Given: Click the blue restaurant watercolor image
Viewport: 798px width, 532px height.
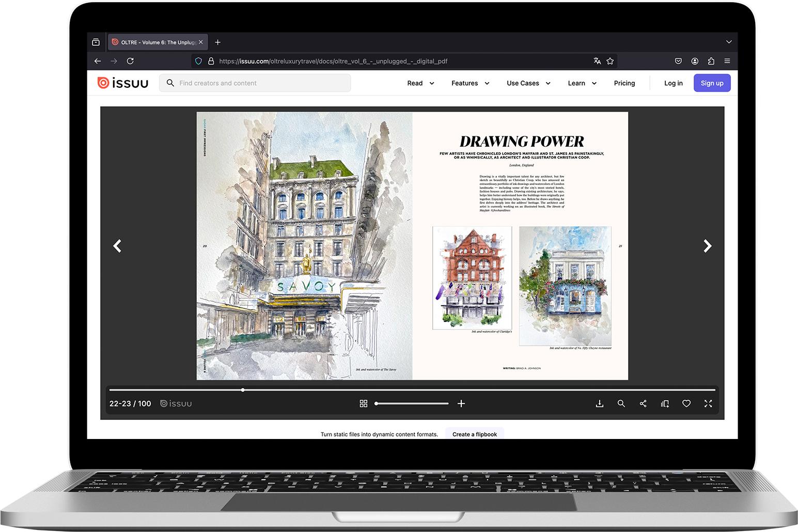Looking at the screenshot, I should point(565,286).
